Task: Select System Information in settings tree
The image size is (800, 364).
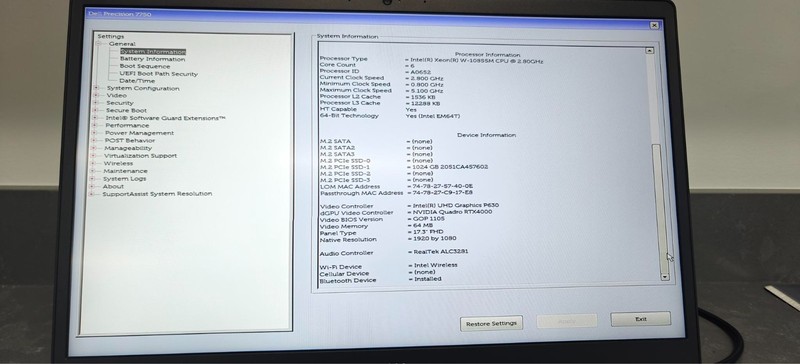Action: pyautogui.click(x=153, y=52)
